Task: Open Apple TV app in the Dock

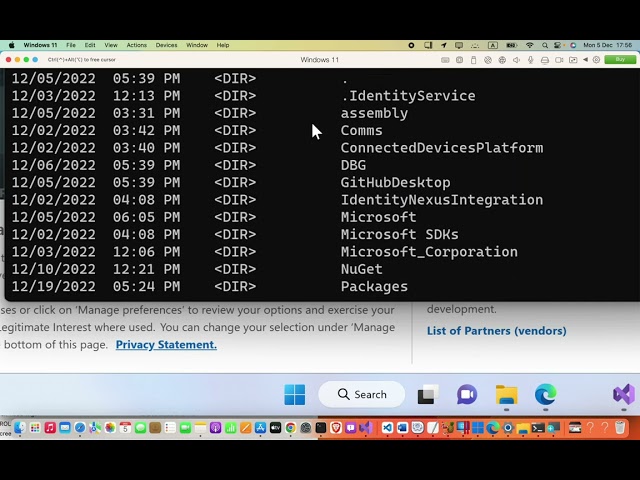Action: coord(276,427)
